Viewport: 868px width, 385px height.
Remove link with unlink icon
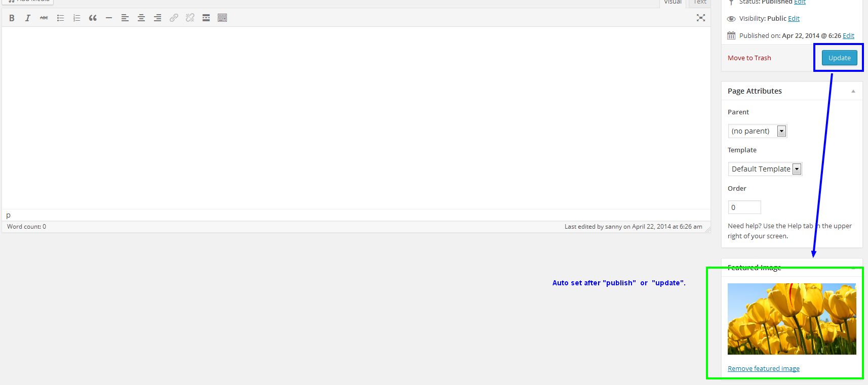[190, 18]
